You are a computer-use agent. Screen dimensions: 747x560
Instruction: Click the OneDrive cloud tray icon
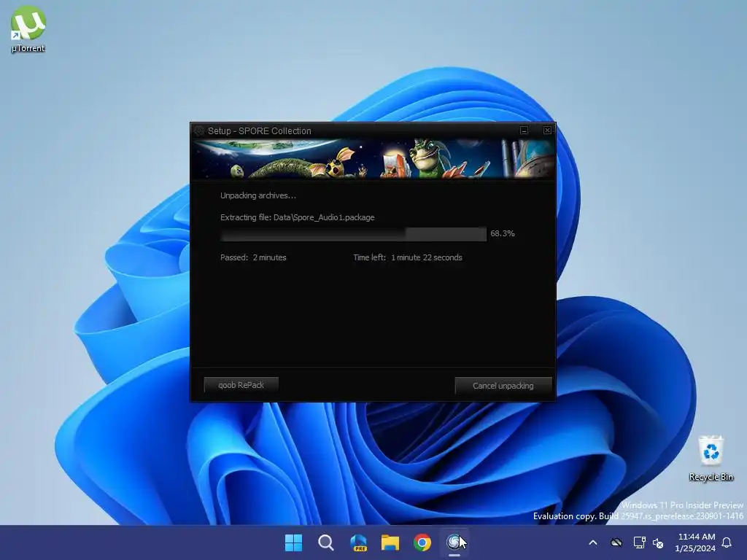616,542
